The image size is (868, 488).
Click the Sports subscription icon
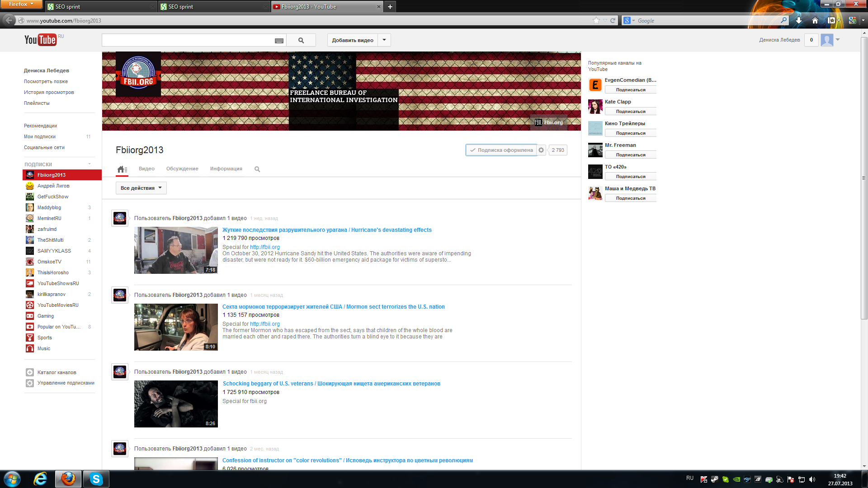pos(30,338)
